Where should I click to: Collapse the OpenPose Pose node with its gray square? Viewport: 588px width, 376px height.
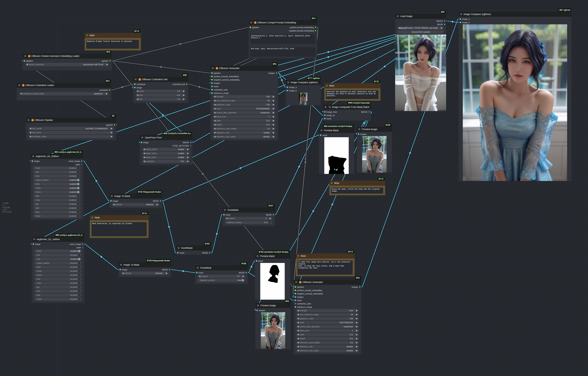(142, 138)
